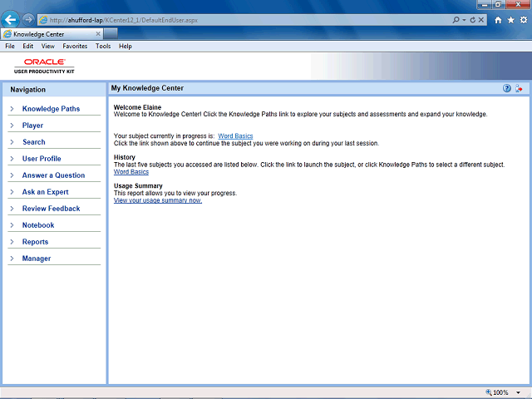Image resolution: width=532 pixels, height=399 pixels.
Task: Open Favorites star icon
Action: click(x=511, y=20)
